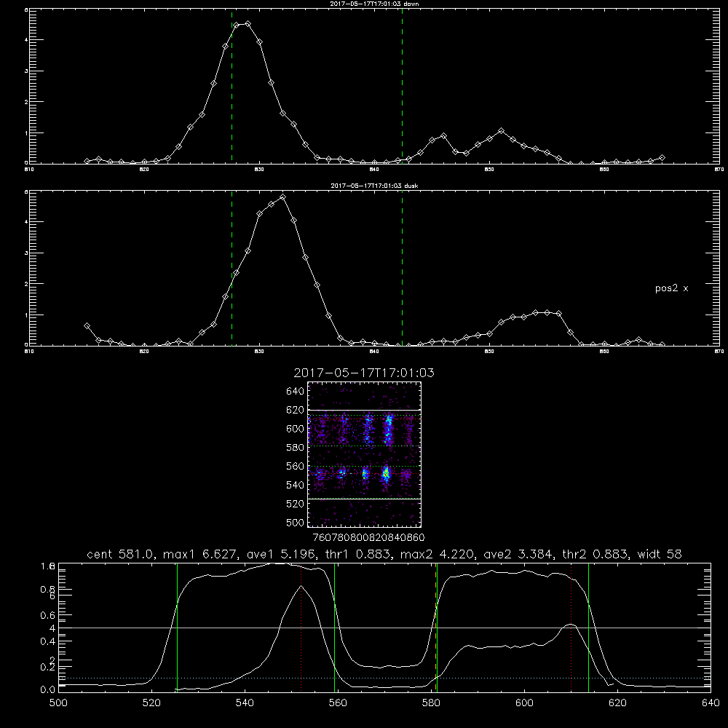Click green vertical line near 559 in bottom plot
Image resolution: width=728 pixels, height=728 pixels.
pos(334,628)
